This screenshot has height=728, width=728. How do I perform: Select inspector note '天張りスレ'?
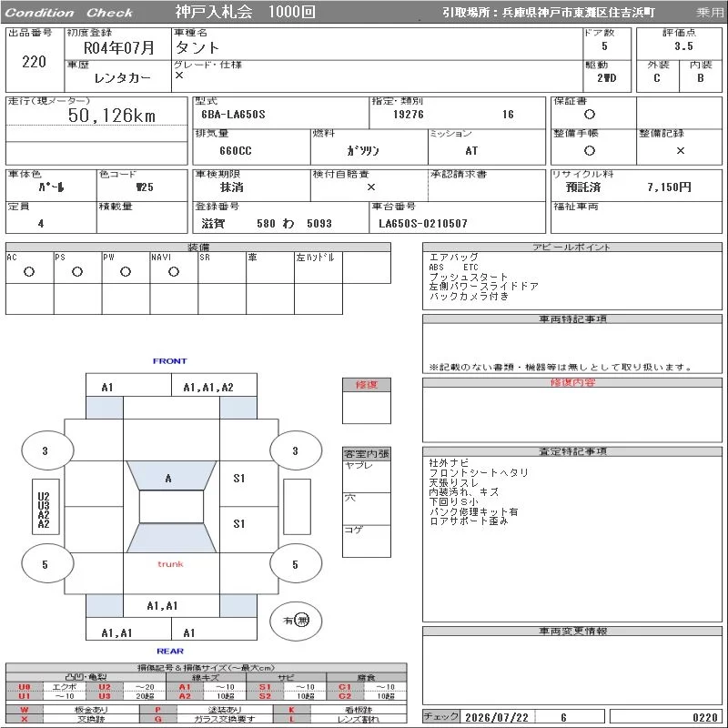tap(453, 482)
